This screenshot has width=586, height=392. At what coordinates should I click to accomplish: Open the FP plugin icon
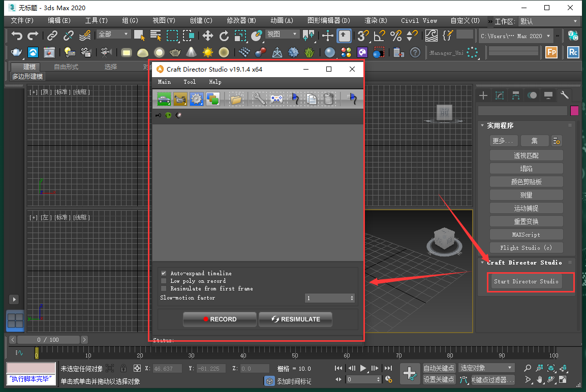point(551,52)
